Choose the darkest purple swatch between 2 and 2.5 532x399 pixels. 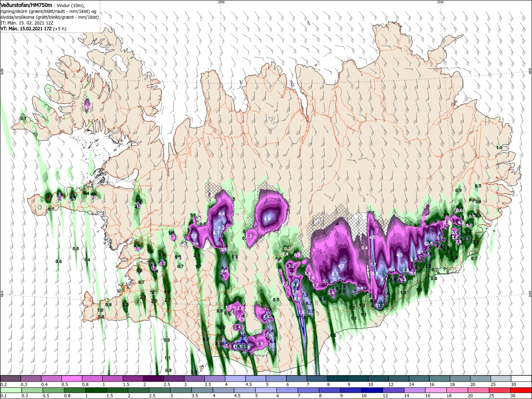click(153, 379)
